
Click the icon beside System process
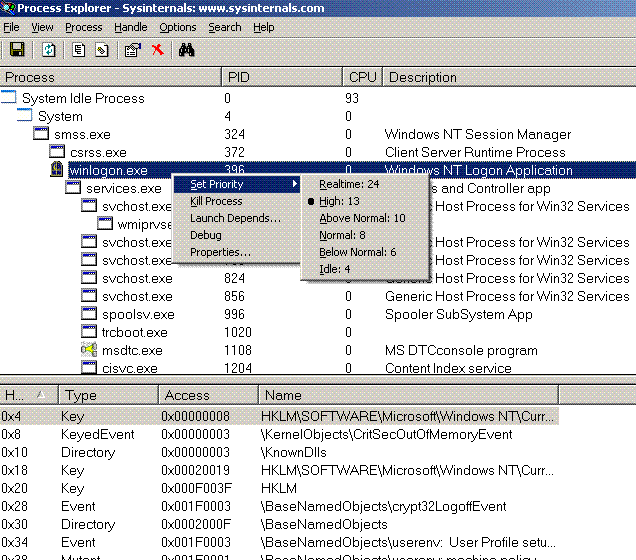click(x=24, y=116)
